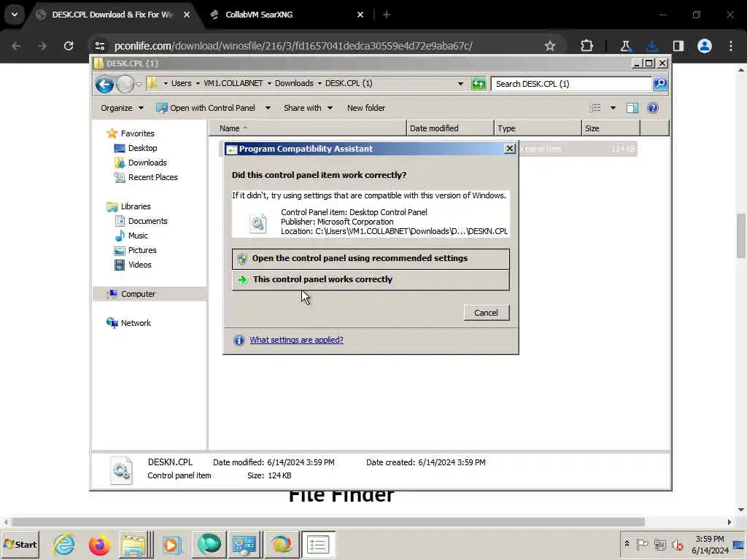The height and width of the screenshot is (560, 747).
Task: Click the Search DESK.CPL (1) input field
Action: pos(571,84)
